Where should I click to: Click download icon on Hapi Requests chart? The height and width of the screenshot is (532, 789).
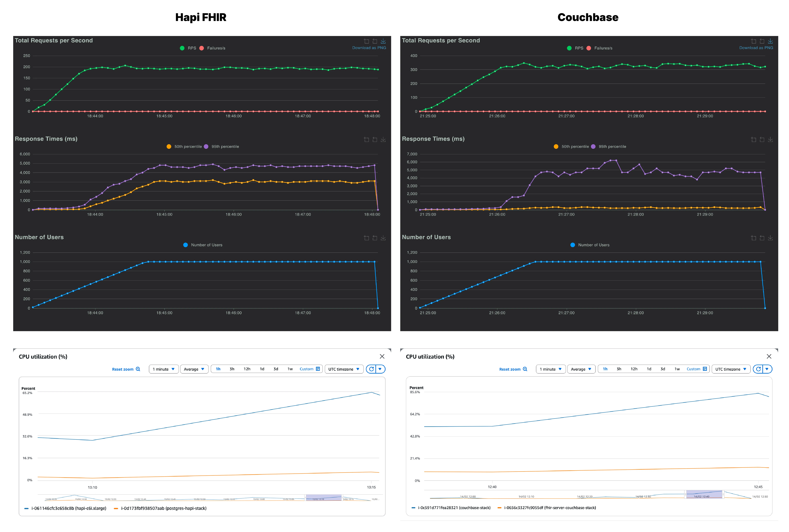pos(383,41)
